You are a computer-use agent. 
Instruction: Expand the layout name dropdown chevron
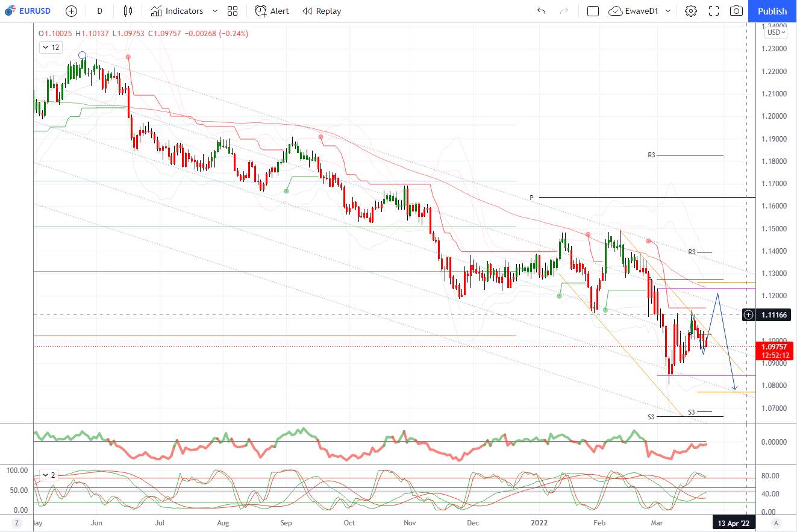pyautogui.click(x=669, y=11)
